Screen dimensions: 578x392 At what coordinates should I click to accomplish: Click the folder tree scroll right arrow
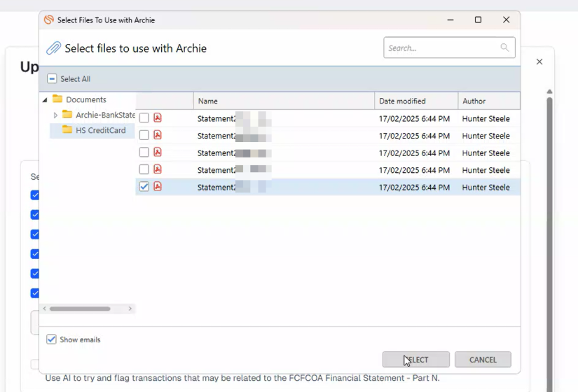130,309
